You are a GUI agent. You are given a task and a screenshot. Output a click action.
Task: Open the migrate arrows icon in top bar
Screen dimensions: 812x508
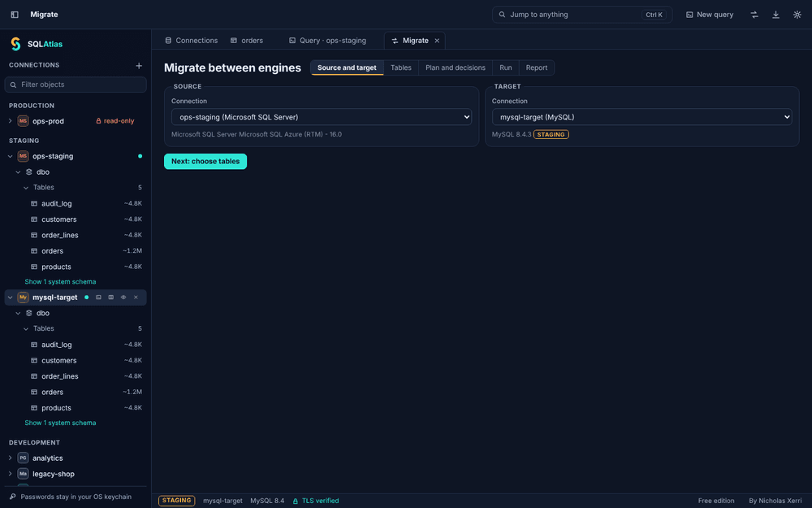point(754,15)
